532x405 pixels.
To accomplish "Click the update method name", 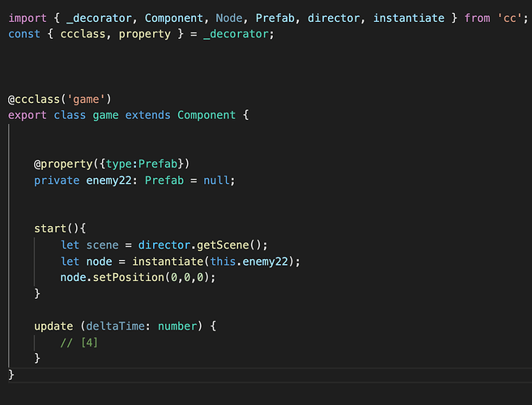I will tap(53, 326).
